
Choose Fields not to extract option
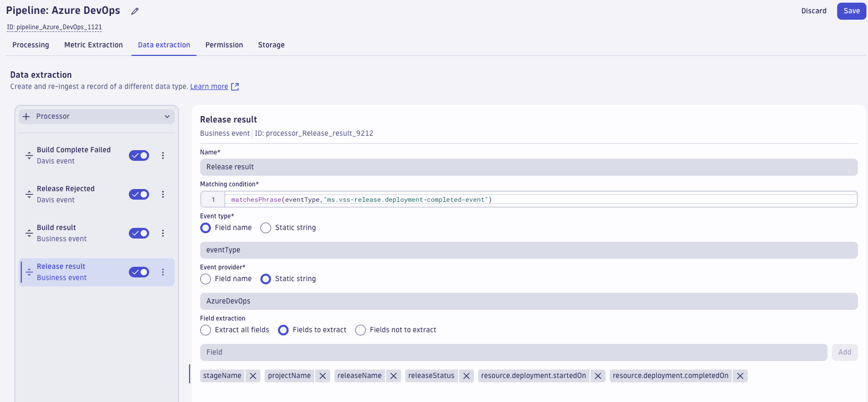click(361, 330)
